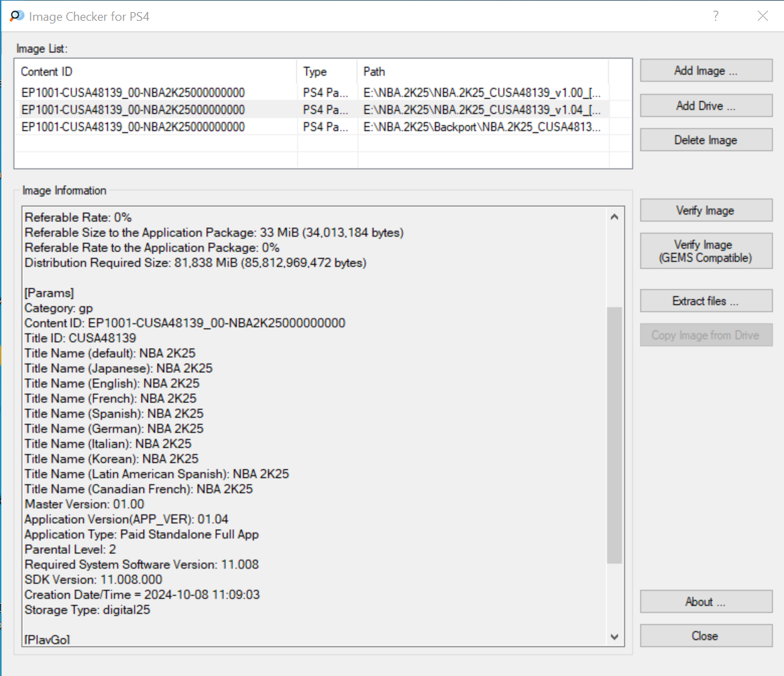The height and width of the screenshot is (676, 784).
Task: Click the Category: gp line
Action: (59, 308)
